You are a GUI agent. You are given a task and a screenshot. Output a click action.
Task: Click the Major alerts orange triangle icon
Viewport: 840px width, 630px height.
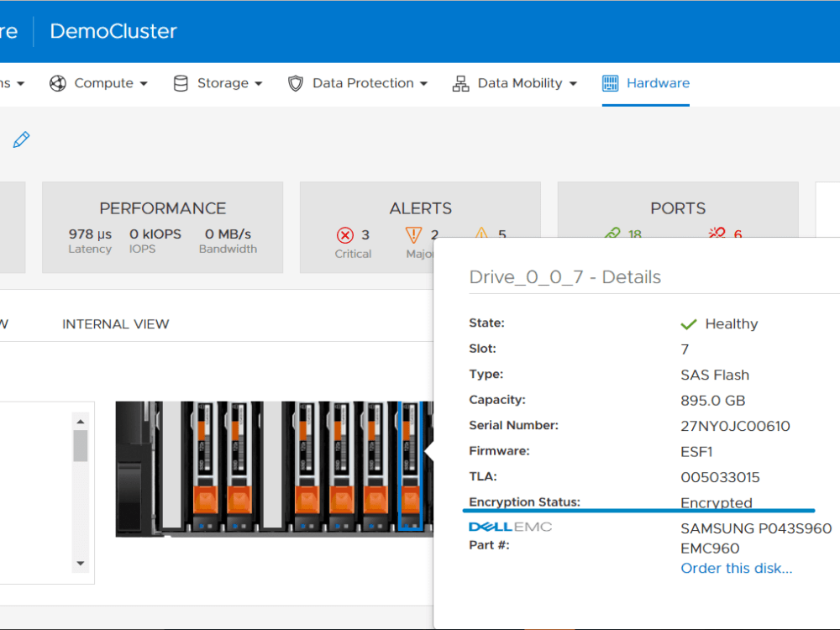413,234
